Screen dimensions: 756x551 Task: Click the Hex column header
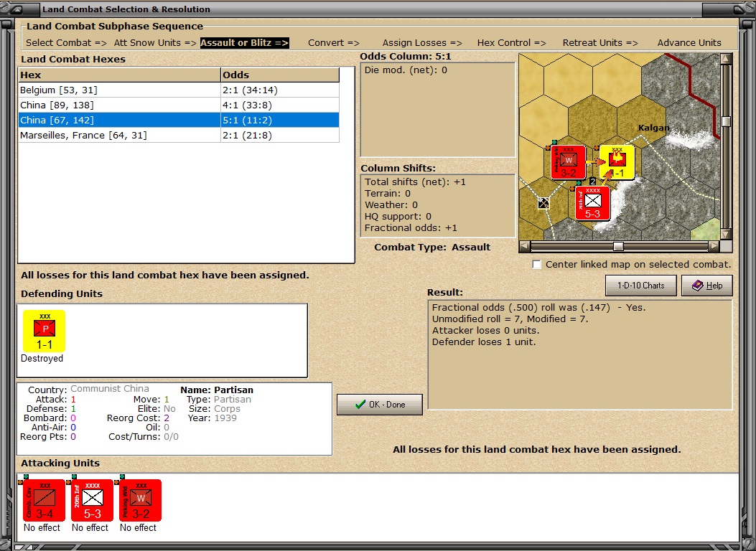119,75
